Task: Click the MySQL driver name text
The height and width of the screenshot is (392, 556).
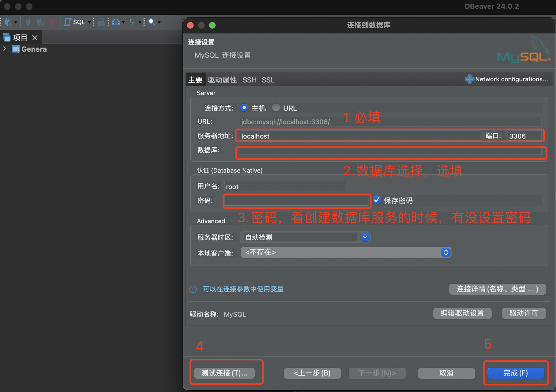Action: pos(235,314)
